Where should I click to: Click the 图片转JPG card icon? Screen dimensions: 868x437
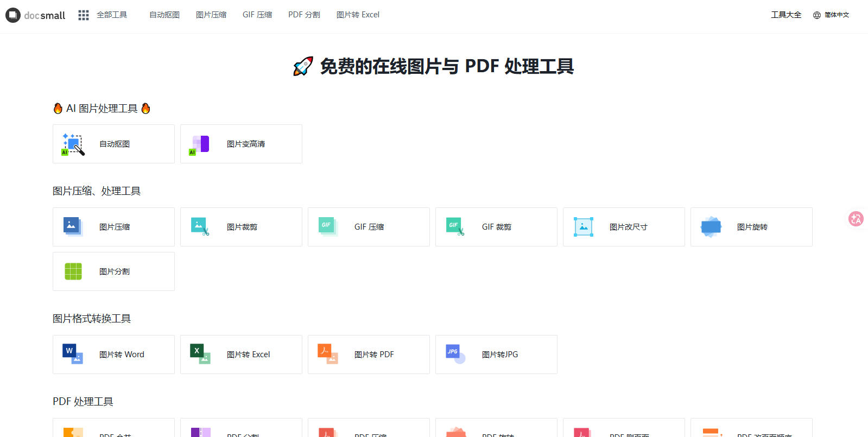[x=455, y=354]
